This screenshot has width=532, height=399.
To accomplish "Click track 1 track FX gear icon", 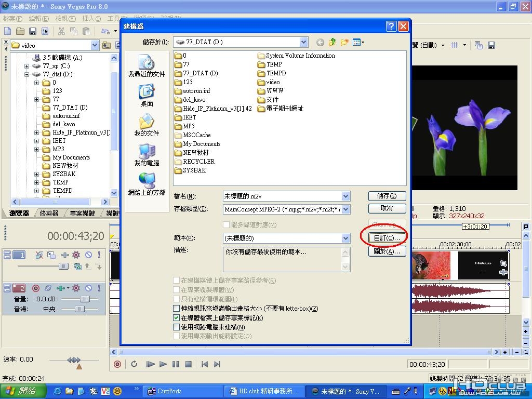I will pyautogui.click(x=76, y=255).
